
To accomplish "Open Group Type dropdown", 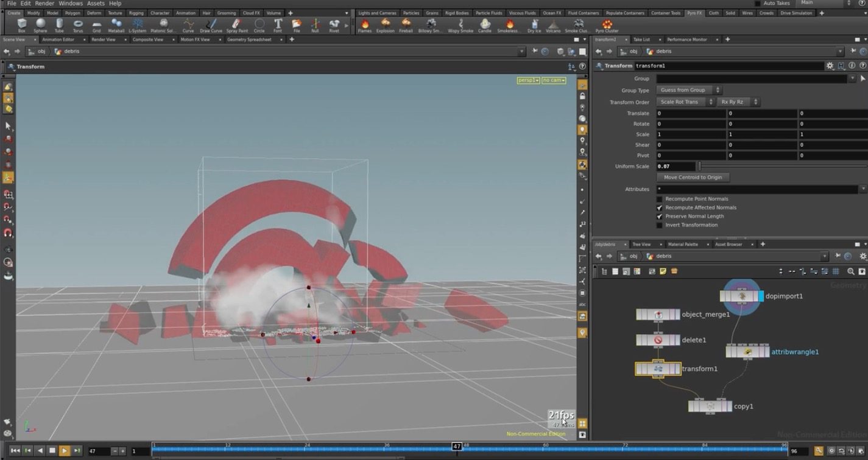I will tap(690, 90).
